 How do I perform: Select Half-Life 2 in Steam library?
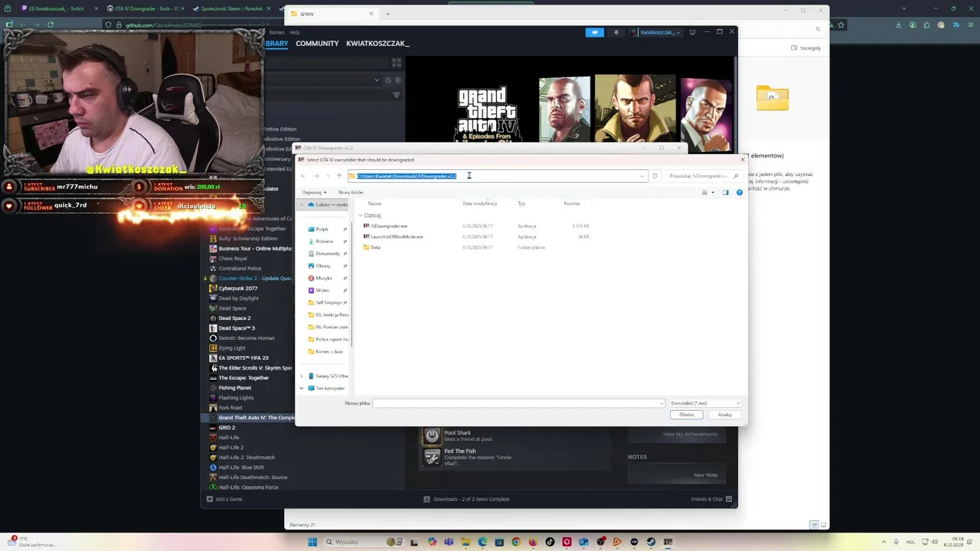tap(230, 448)
